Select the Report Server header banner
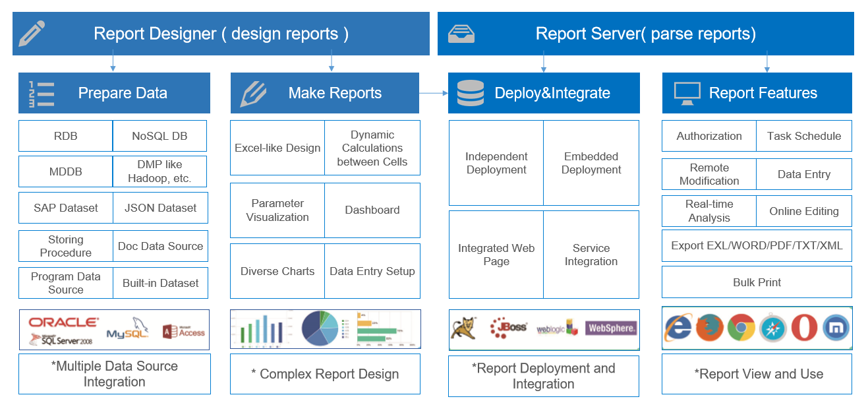This screenshot has height=401, width=868. [646, 34]
